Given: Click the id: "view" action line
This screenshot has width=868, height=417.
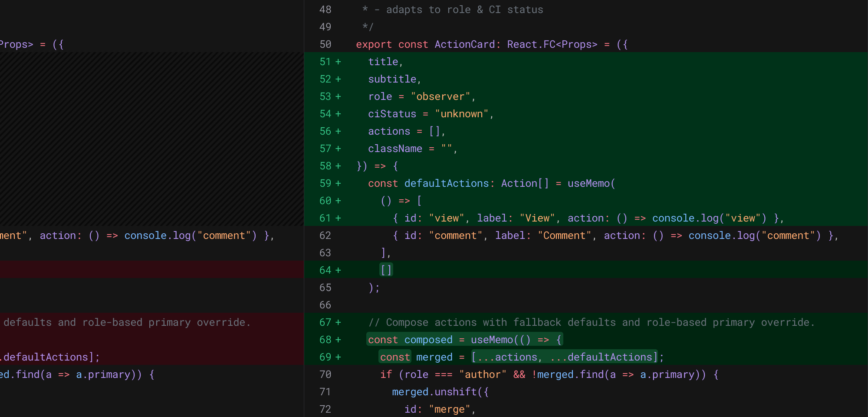Looking at the screenshot, I should (589, 218).
